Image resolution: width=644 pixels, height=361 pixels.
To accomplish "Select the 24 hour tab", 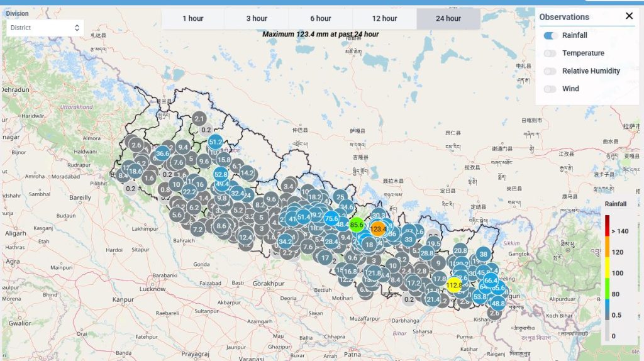I will (448, 18).
